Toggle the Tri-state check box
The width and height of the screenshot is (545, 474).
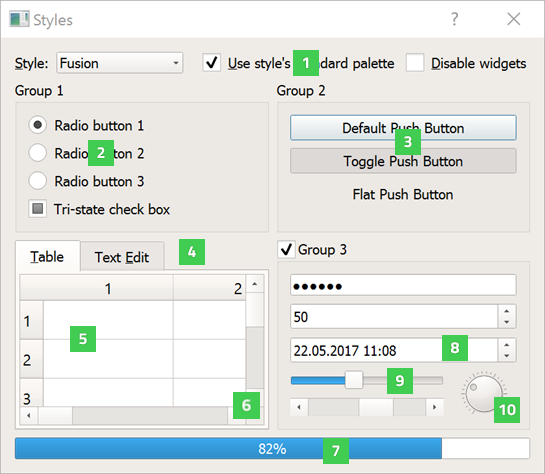tap(38, 209)
